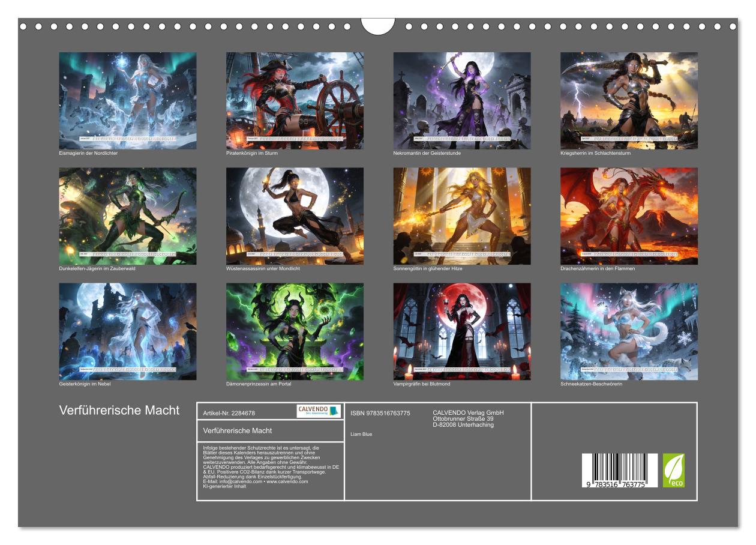Select the Dämonenprinzessin am Portal picture
The width and height of the screenshot is (756, 545).
[x=295, y=331]
